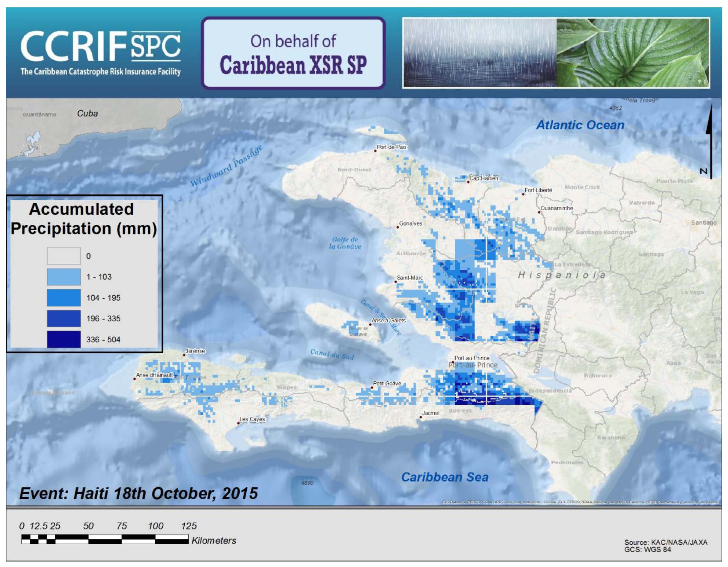
Task: Click the 'Event: Haiti 18th October, 2015' caption
Action: click(138, 493)
